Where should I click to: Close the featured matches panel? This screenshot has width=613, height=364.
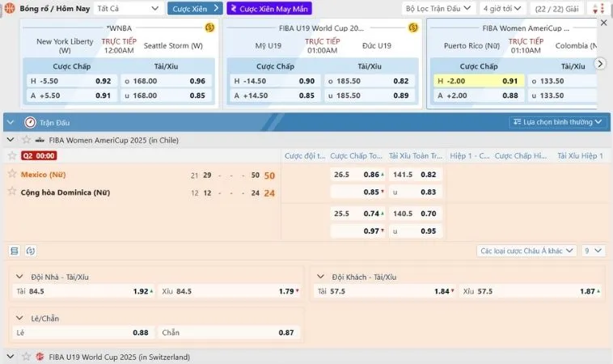tap(602, 23)
